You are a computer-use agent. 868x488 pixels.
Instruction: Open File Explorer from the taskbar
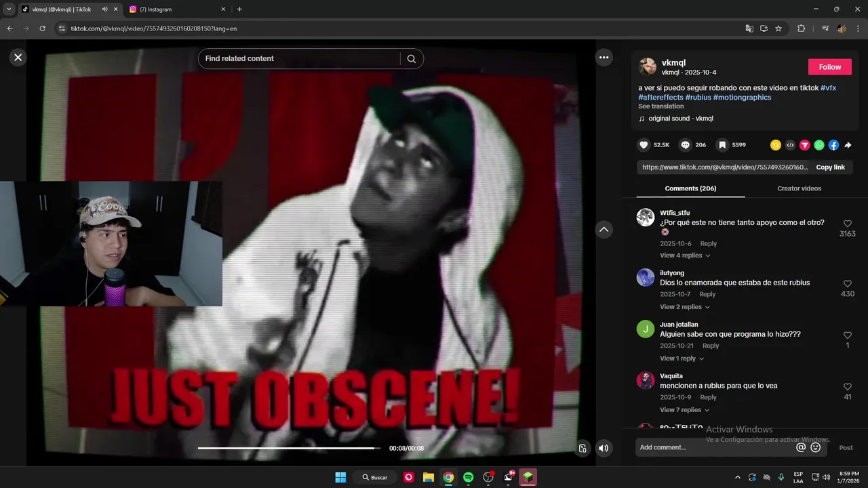pos(428,477)
